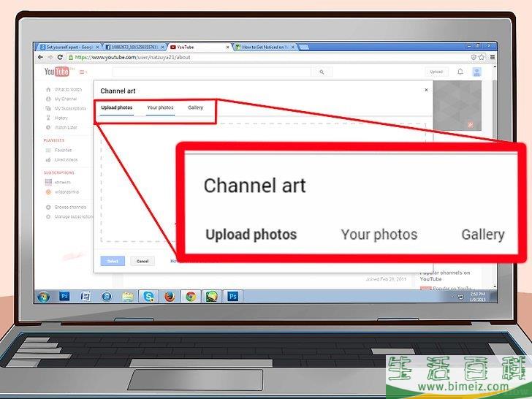This screenshot has width=532, height=399.
Task: Switch to How to Get Noticed tab
Action: (x=265, y=47)
